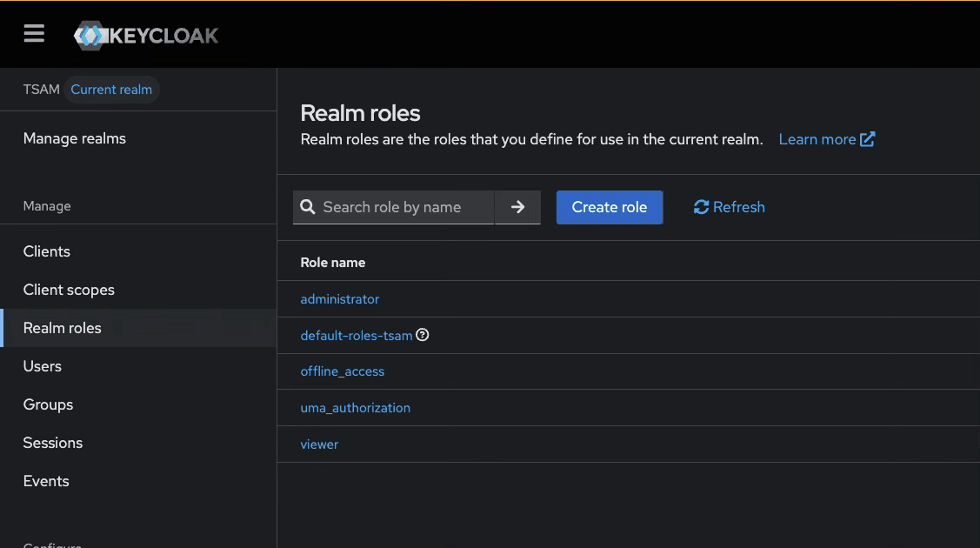Viewport: 980px width, 548px height.
Task: Toggle the hamburger navigation menu
Action: click(x=34, y=34)
